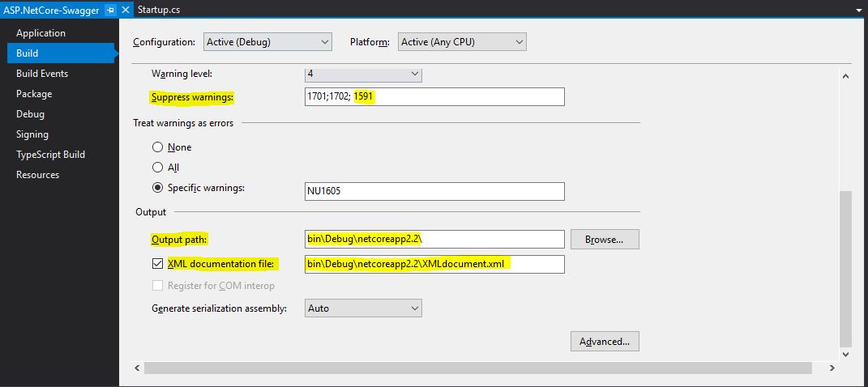
Task: Click horizontal scrollbar right arrow
Action: [832, 368]
